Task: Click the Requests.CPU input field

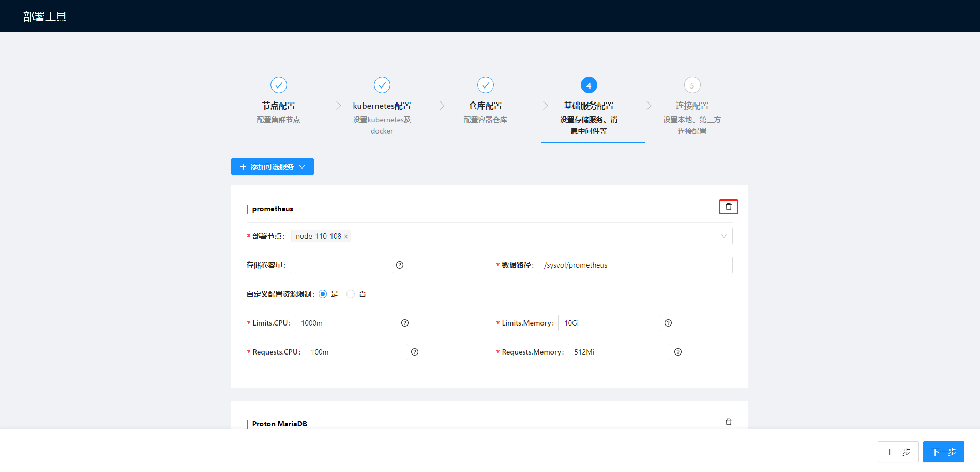Action: pyautogui.click(x=356, y=352)
